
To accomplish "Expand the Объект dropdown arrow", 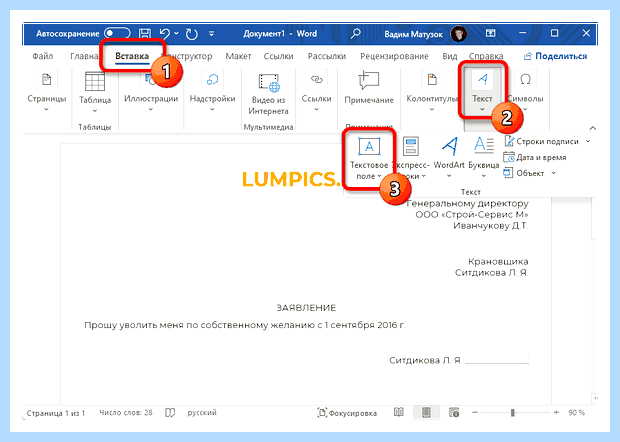I will [554, 173].
